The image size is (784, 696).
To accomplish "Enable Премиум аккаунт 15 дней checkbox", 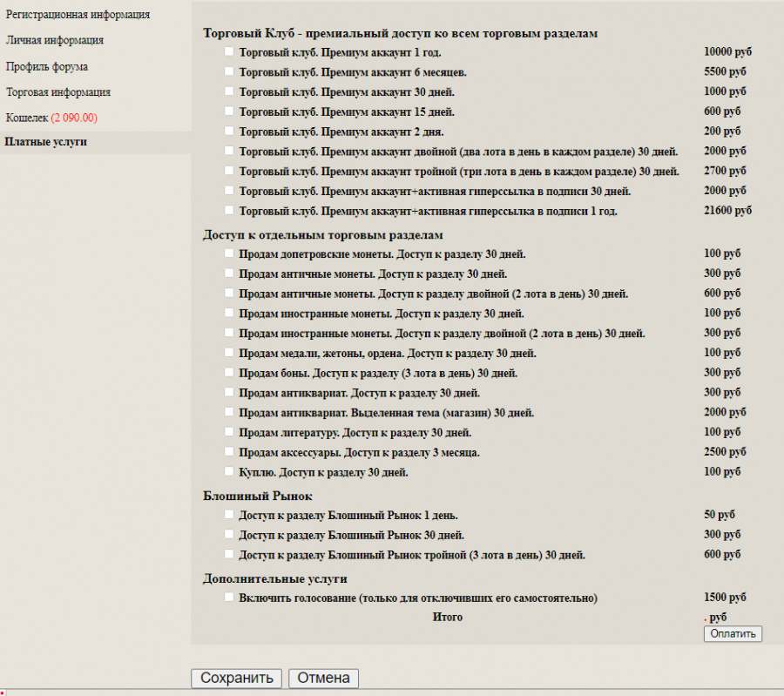I will point(229,111).
